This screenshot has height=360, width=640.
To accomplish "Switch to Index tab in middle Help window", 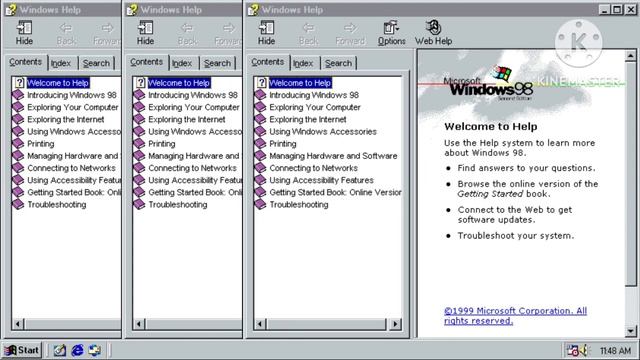I will [182, 63].
